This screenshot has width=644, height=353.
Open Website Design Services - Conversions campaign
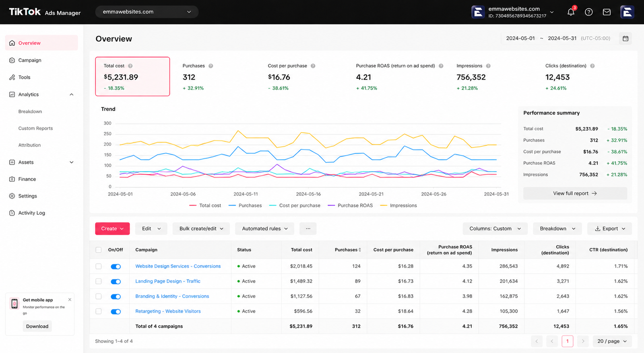pos(178,267)
